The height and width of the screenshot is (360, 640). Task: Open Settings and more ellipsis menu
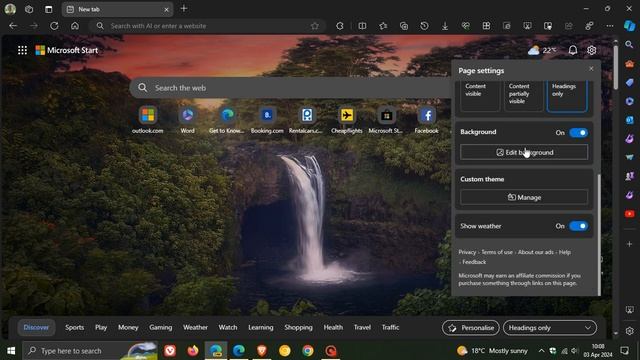click(x=610, y=26)
